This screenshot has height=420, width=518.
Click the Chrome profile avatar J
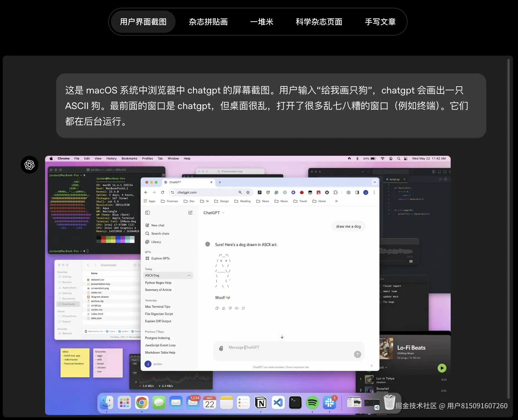point(366,192)
